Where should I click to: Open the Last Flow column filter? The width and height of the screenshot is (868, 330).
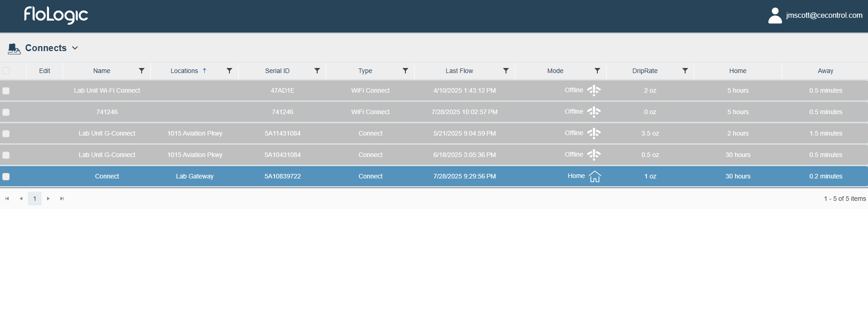pyautogui.click(x=506, y=71)
